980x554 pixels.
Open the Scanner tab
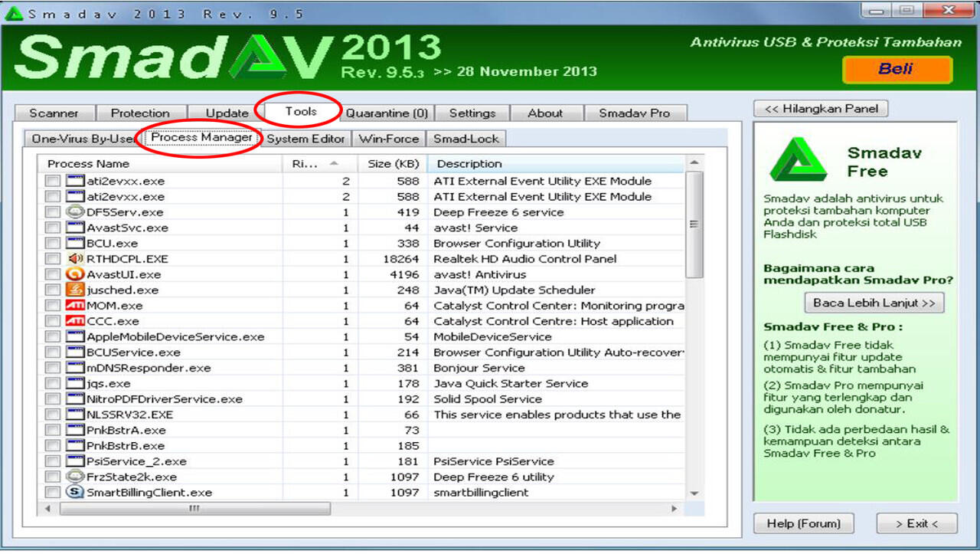coord(54,113)
